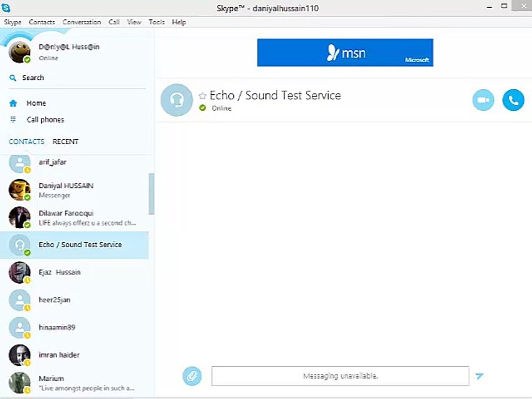The width and height of the screenshot is (532, 399).
Task: Open the Call menu
Action: pos(114,22)
